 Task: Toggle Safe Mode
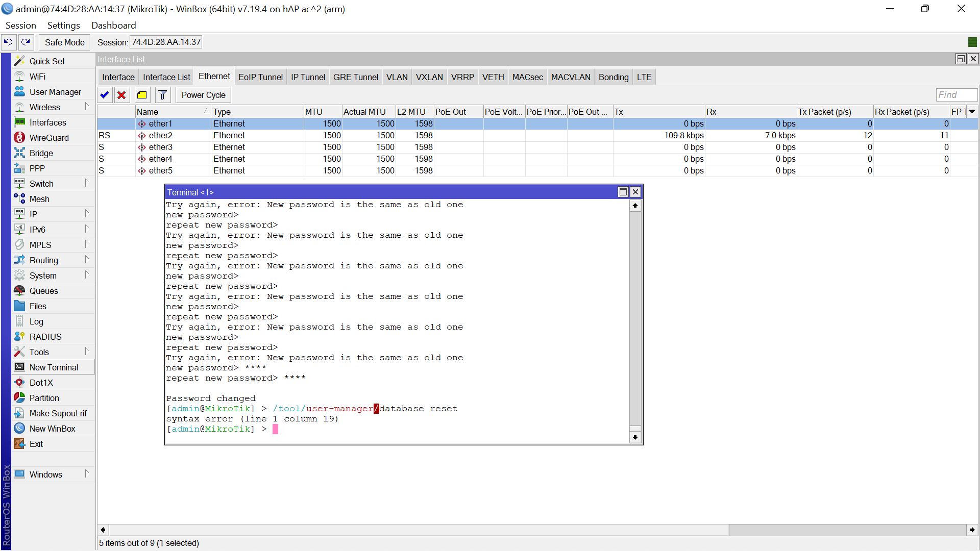tap(64, 42)
